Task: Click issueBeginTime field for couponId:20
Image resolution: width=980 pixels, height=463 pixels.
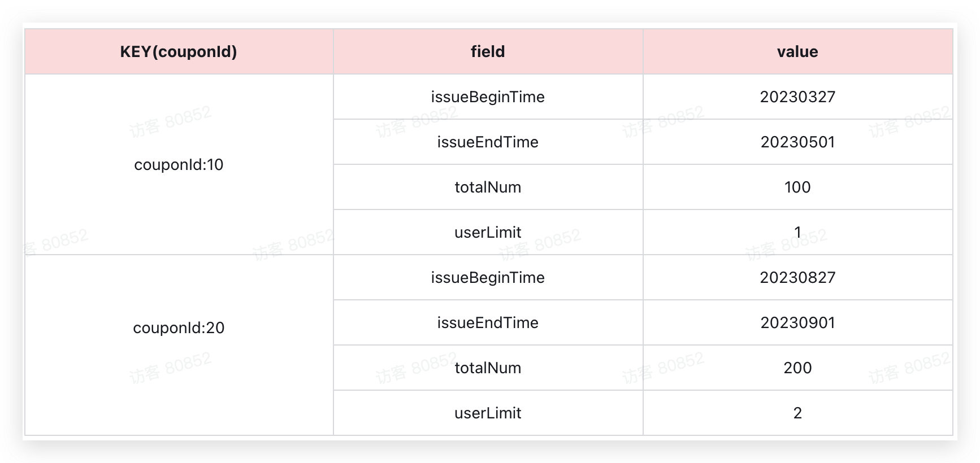Action: (x=488, y=278)
